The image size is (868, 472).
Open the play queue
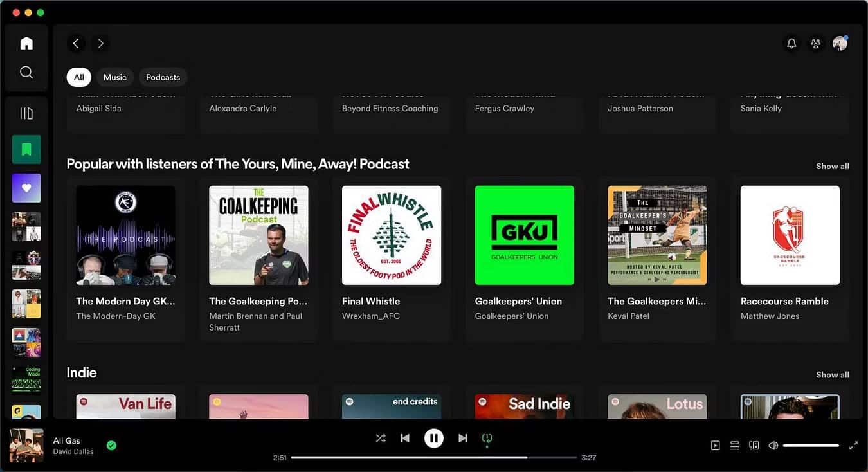pos(734,445)
